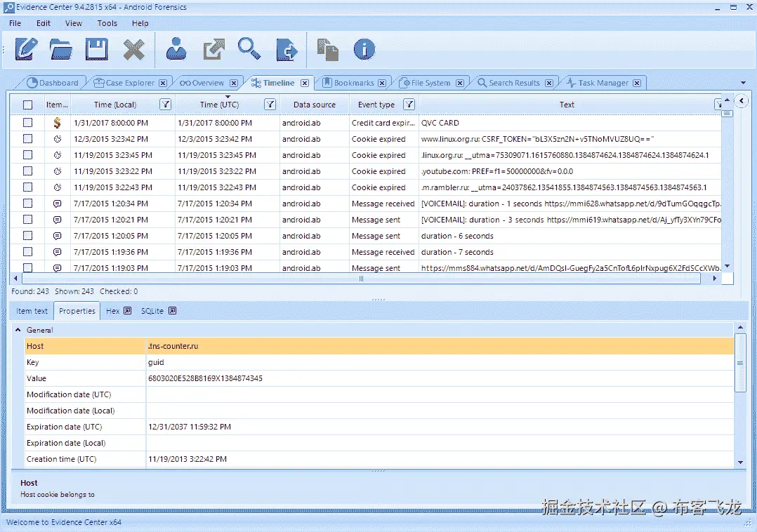
Task: Toggle the select-all checkbox in table header
Action: click(27, 105)
